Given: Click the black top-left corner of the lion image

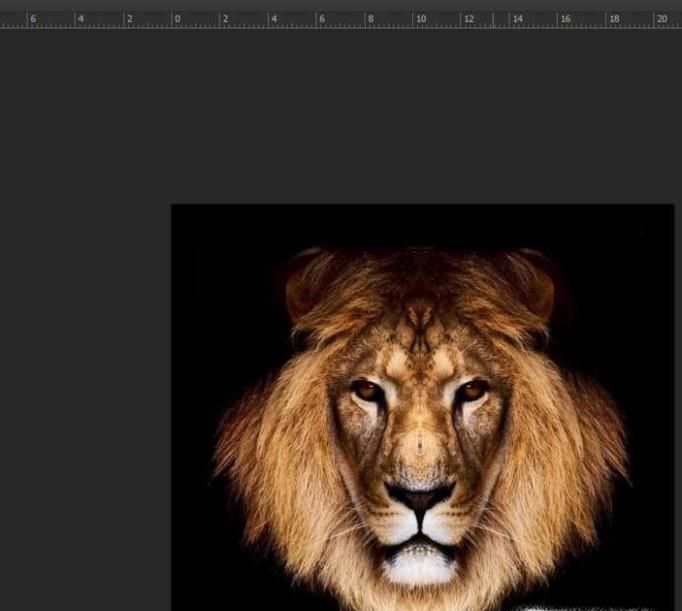Looking at the screenshot, I should click(x=185, y=217).
